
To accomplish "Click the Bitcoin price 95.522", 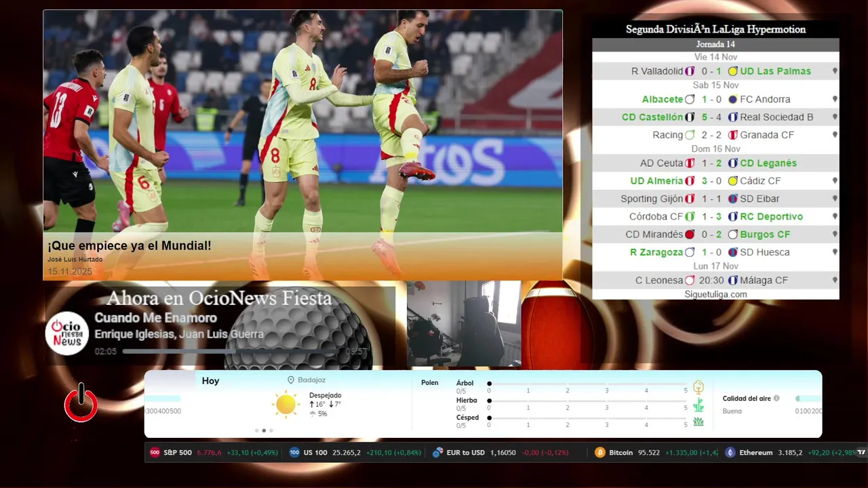I will (x=648, y=453).
